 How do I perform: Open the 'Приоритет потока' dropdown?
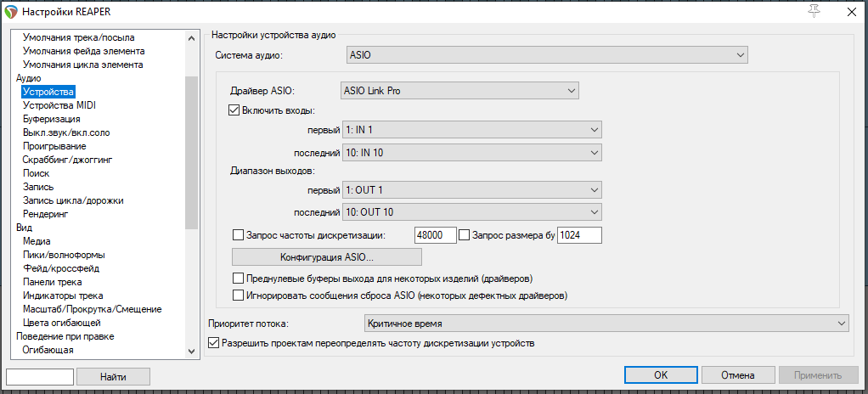point(606,324)
